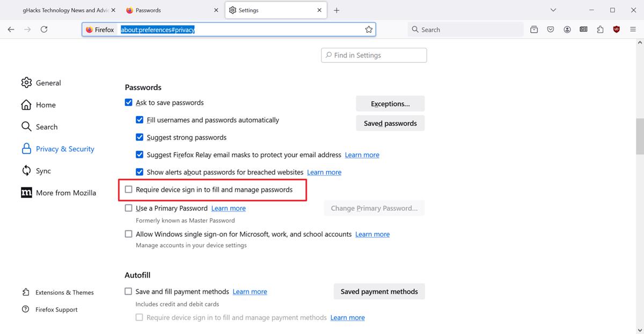Uncheck Suggest strong passwords
This screenshot has width=644, height=334.
[x=140, y=137]
